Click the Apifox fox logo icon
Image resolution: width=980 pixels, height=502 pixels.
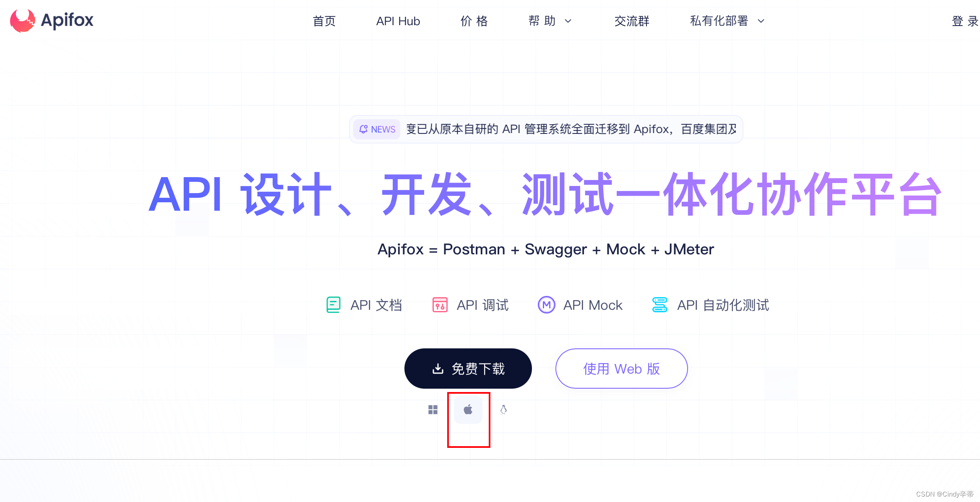(x=23, y=20)
